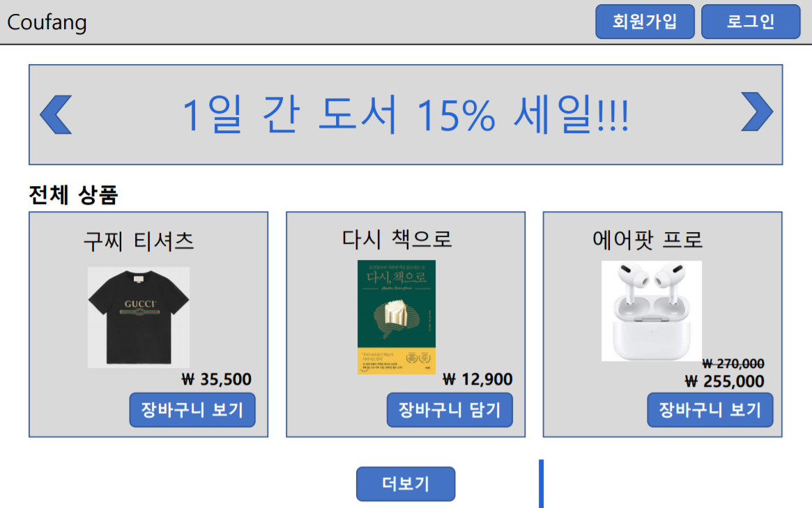Click the ₩ 12,900 price label
This screenshot has height=508, width=812.
(477, 380)
